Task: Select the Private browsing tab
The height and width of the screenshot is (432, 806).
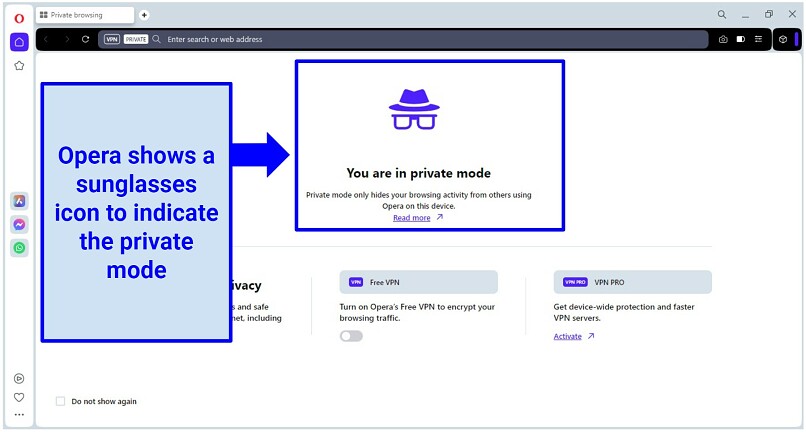Action: 85,15
